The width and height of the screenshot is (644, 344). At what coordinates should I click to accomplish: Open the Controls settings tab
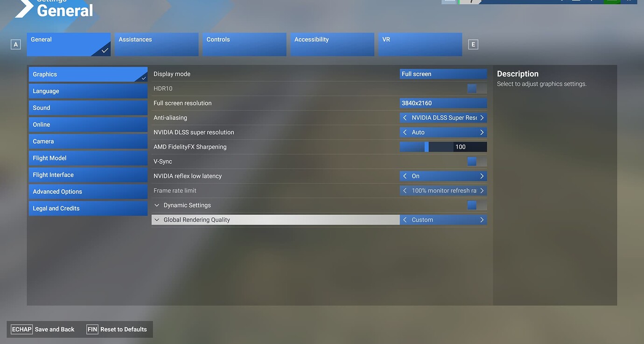(244, 44)
